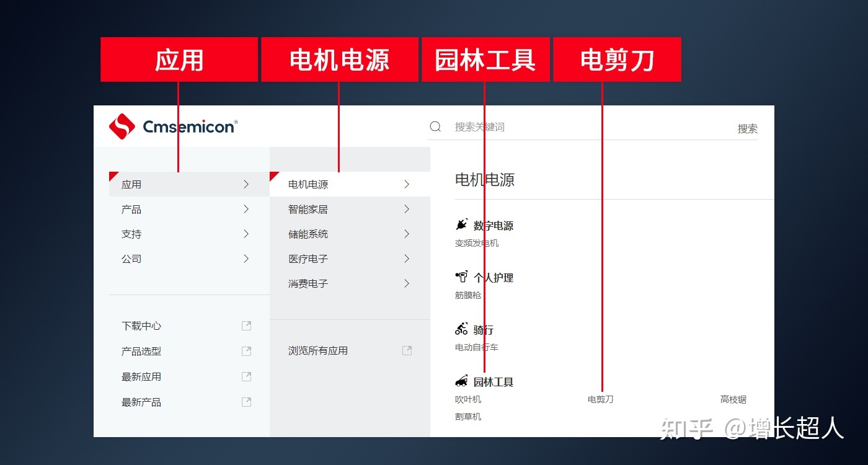Open external link icon beside 浏览所有应用
868x465 pixels.
[407, 350]
